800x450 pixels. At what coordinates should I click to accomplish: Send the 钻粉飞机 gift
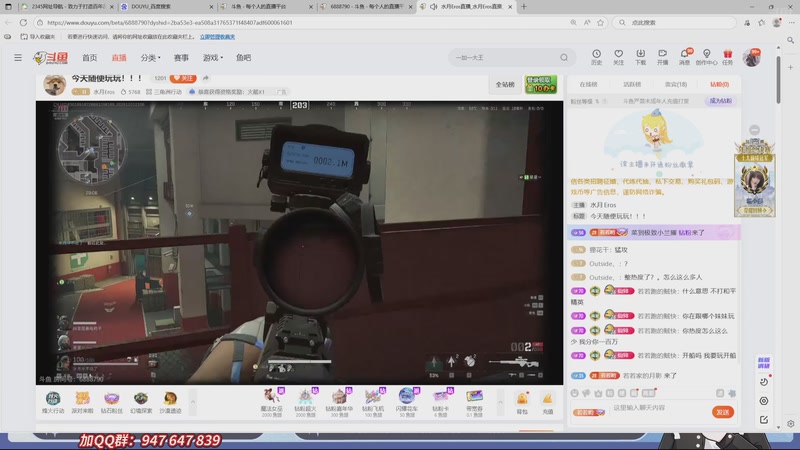click(x=373, y=402)
